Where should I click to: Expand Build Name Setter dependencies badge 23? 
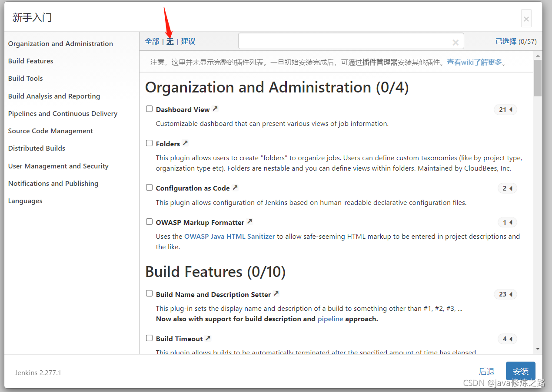pyautogui.click(x=505, y=294)
